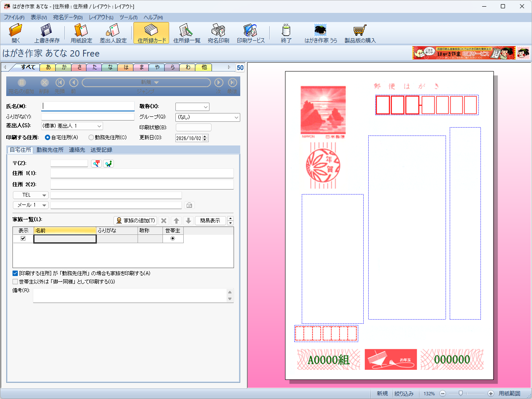Open the ファイル(F) menu
The height and width of the screenshot is (399, 532).
[14, 17]
